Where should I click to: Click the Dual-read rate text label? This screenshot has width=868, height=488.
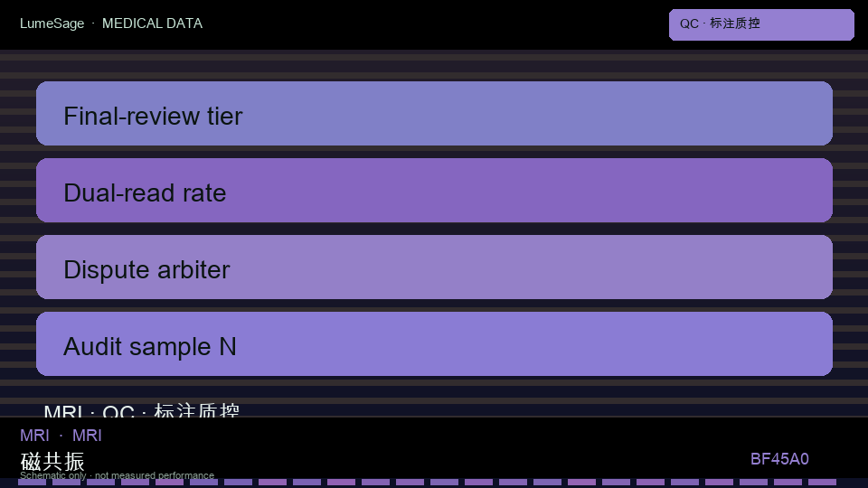(x=145, y=193)
